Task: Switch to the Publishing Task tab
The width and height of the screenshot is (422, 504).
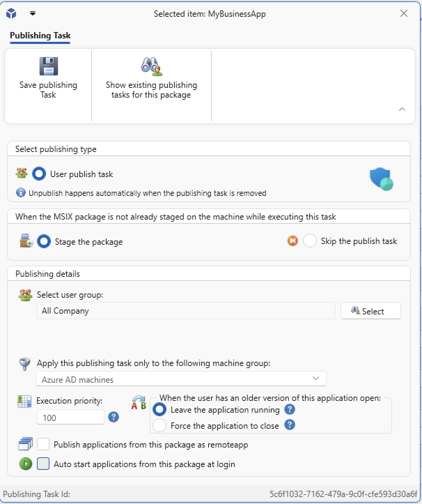Action: coord(40,36)
